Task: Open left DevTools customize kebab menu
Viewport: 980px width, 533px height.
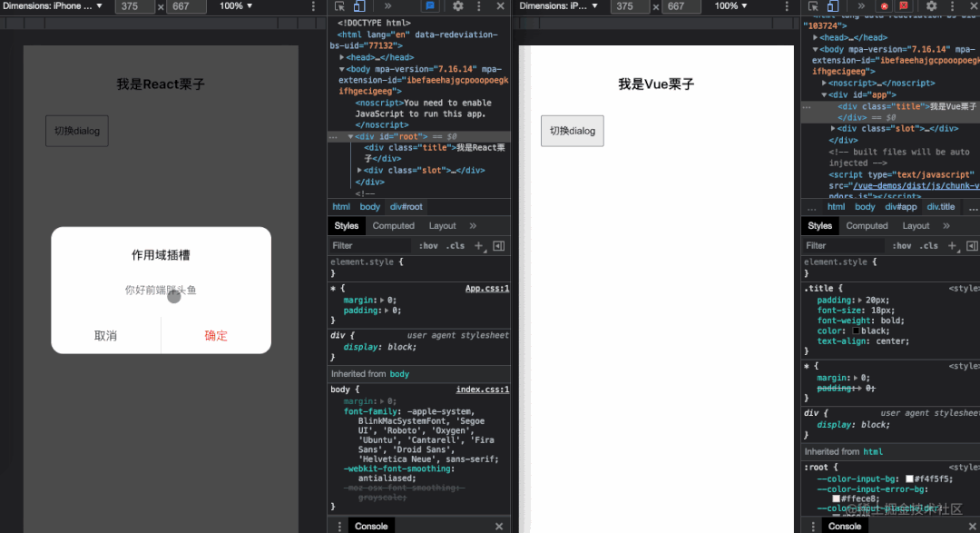Action: click(479, 6)
